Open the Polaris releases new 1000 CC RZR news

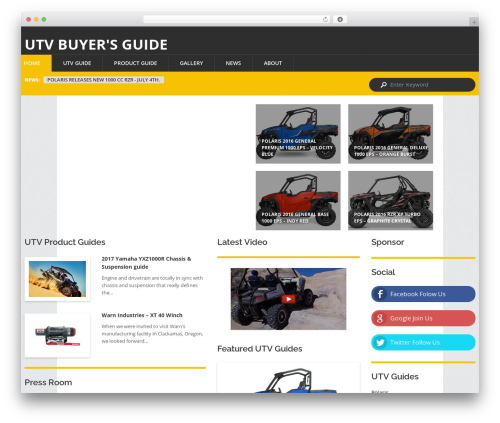coord(104,80)
